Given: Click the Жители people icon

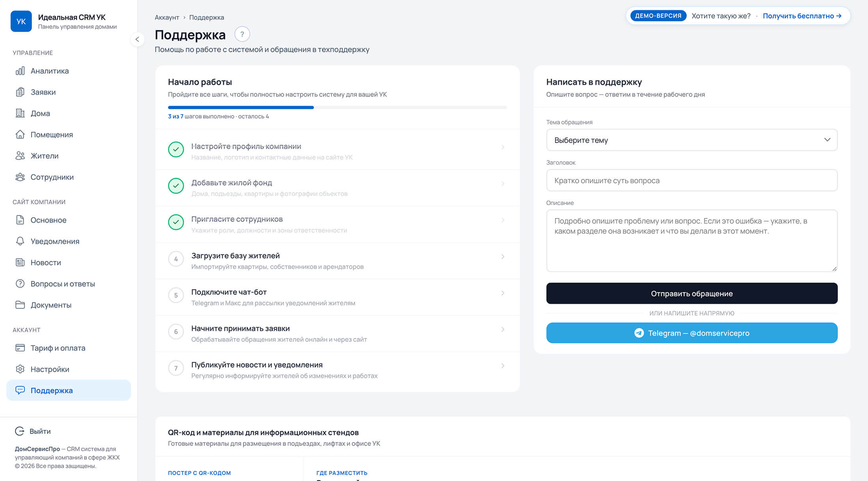Looking at the screenshot, I should coord(20,156).
